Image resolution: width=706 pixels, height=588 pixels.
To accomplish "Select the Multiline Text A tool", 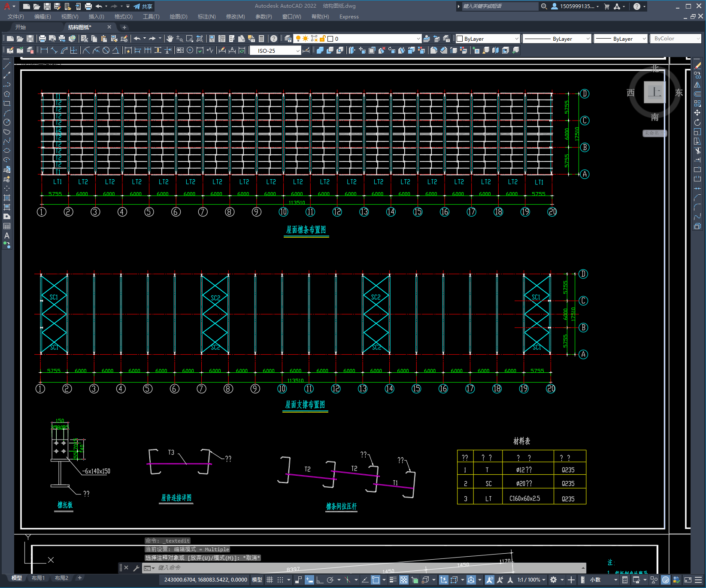I will [7, 235].
